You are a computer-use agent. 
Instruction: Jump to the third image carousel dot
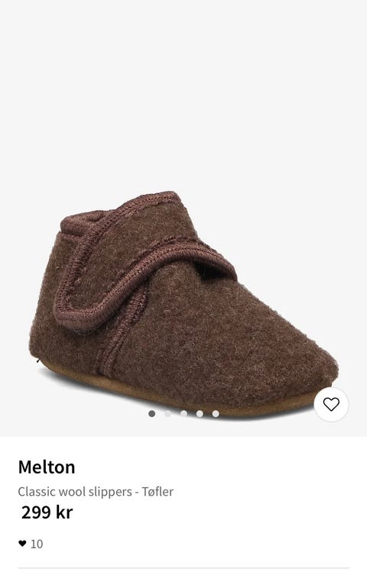pyautogui.click(x=183, y=414)
